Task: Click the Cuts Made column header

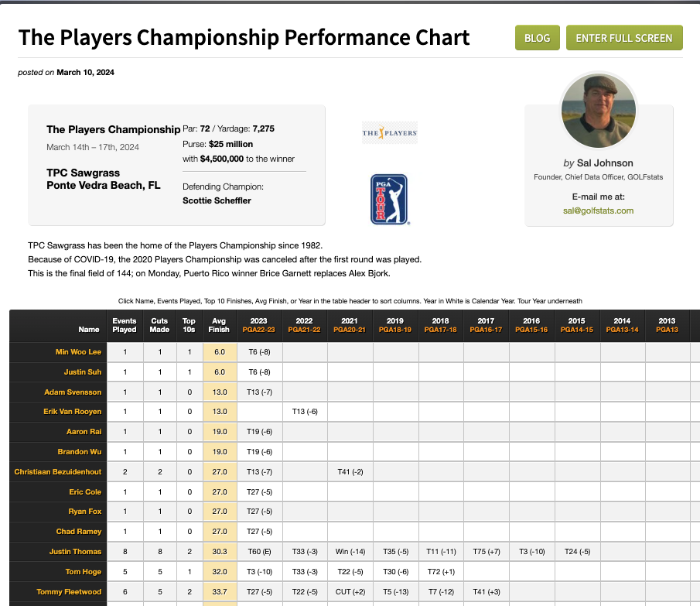Action: tap(159, 325)
